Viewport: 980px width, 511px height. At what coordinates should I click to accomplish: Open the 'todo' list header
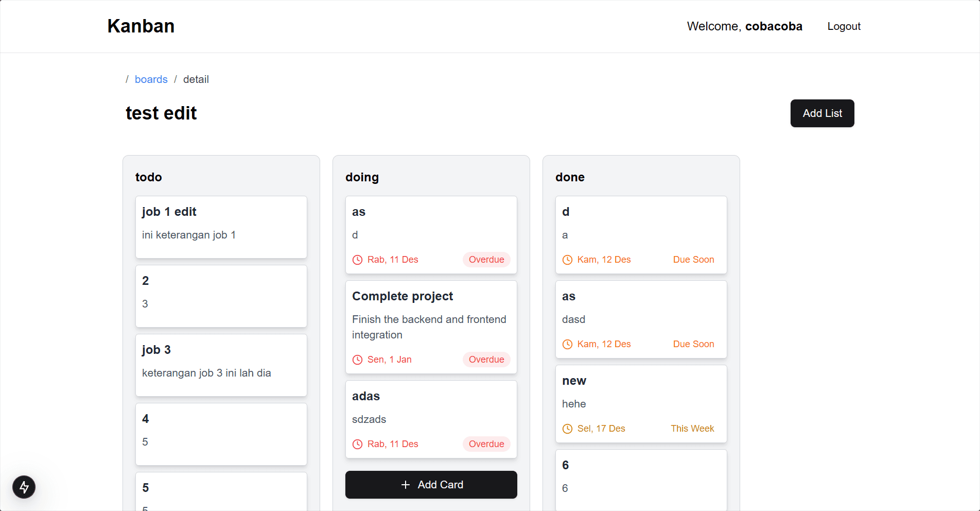tap(148, 177)
